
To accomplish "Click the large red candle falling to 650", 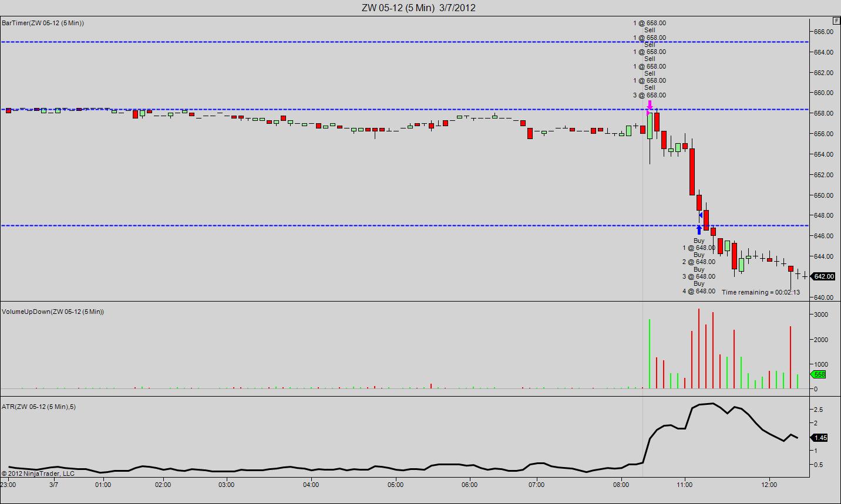I will [x=692, y=172].
